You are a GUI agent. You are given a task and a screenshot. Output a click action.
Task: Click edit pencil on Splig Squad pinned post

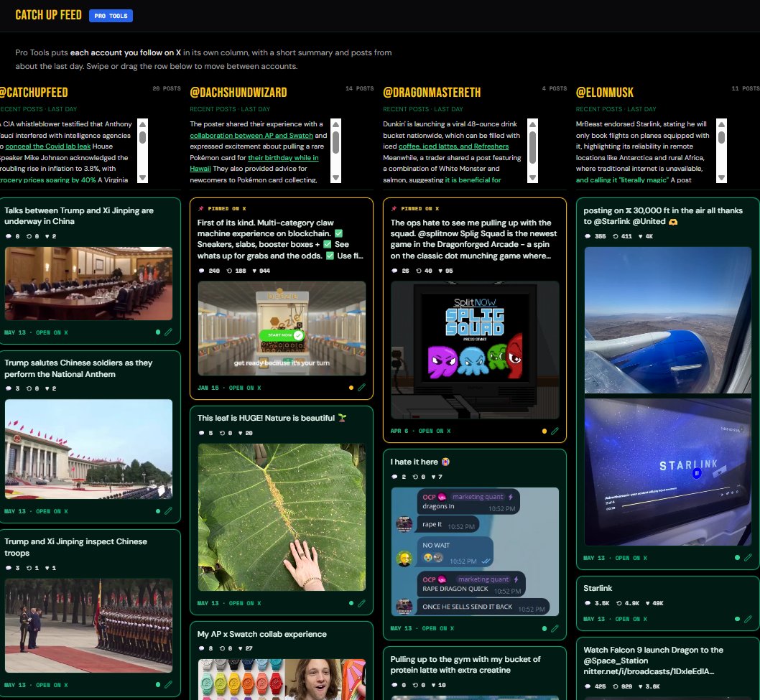pyautogui.click(x=555, y=431)
